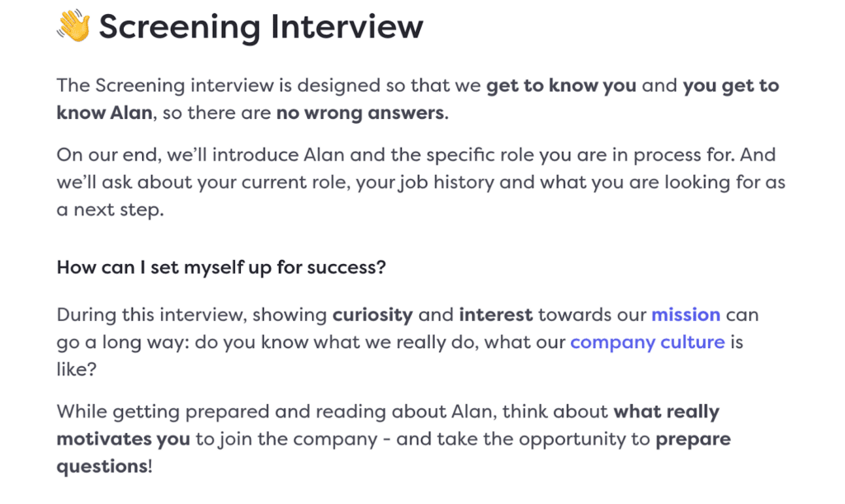Click the paragraph starting "While getting prepared"
845x504 pixels.
(x=394, y=439)
